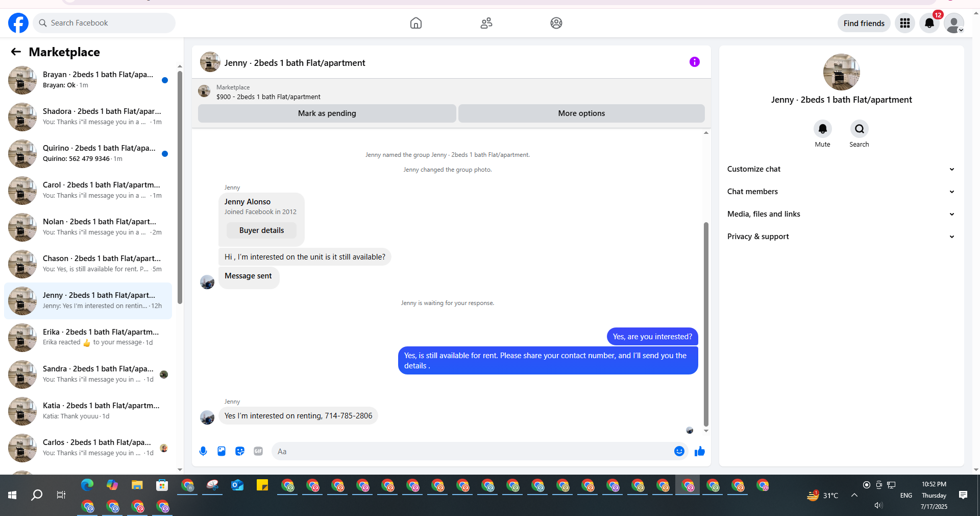Click the Mark as pending button
The image size is (980, 516).
click(327, 113)
